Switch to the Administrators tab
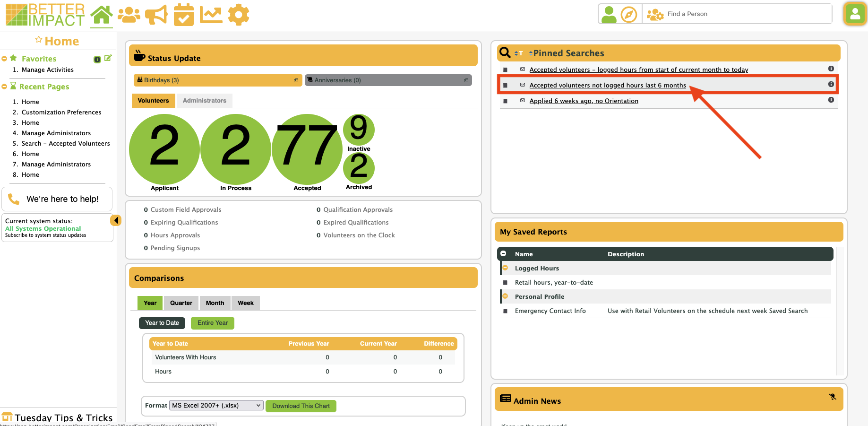 [204, 101]
